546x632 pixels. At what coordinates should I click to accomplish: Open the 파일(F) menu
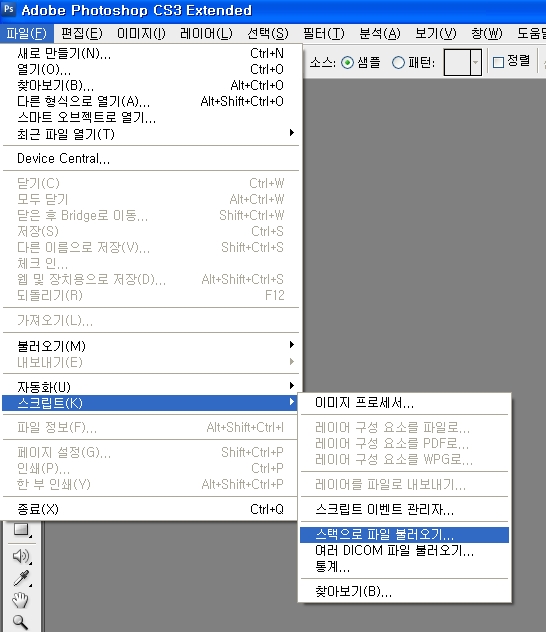pos(27,33)
